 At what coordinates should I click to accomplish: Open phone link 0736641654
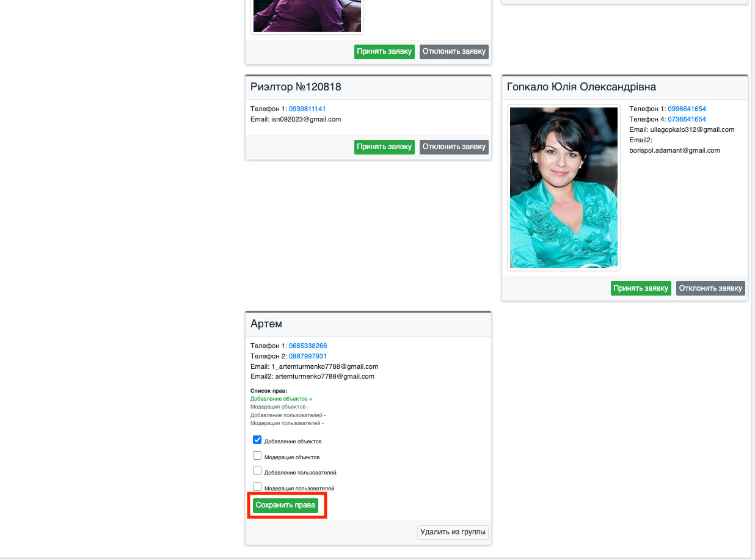[x=687, y=119]
